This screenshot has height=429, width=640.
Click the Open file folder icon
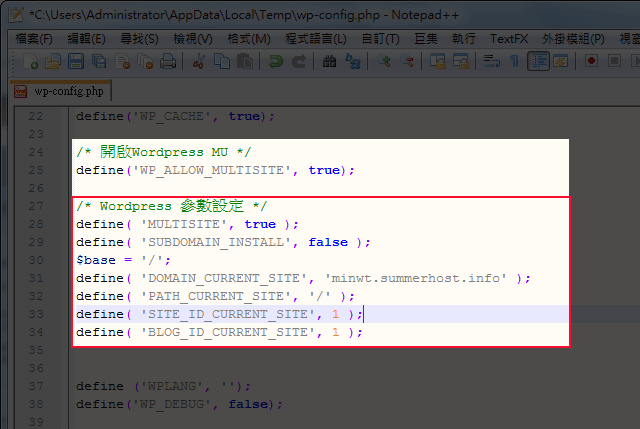(53, 62)
